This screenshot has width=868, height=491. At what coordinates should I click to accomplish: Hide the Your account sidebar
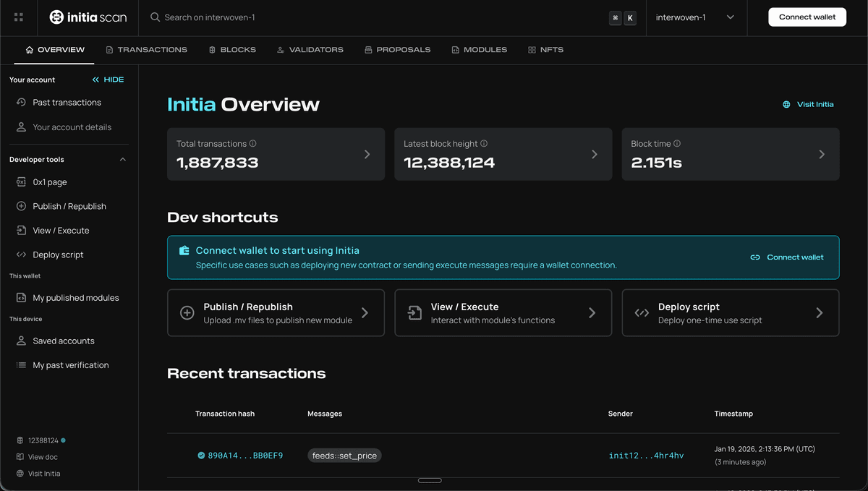click(x=108, y=80)
